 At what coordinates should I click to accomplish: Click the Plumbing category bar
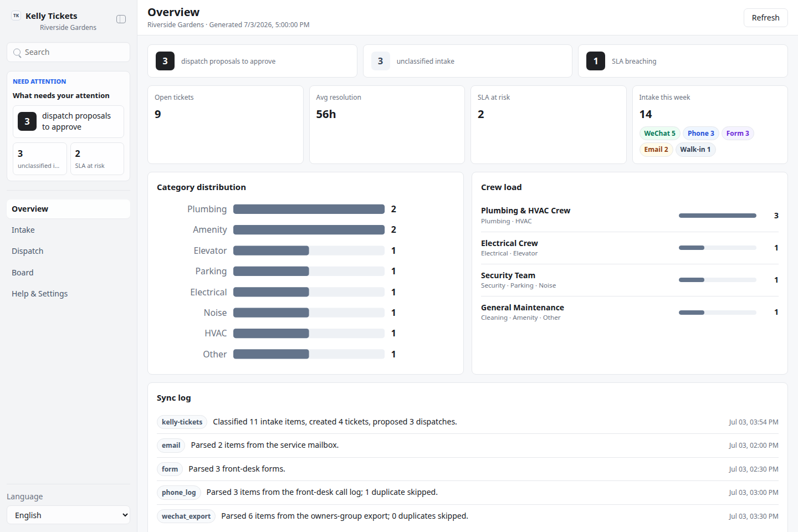(309, 209)
